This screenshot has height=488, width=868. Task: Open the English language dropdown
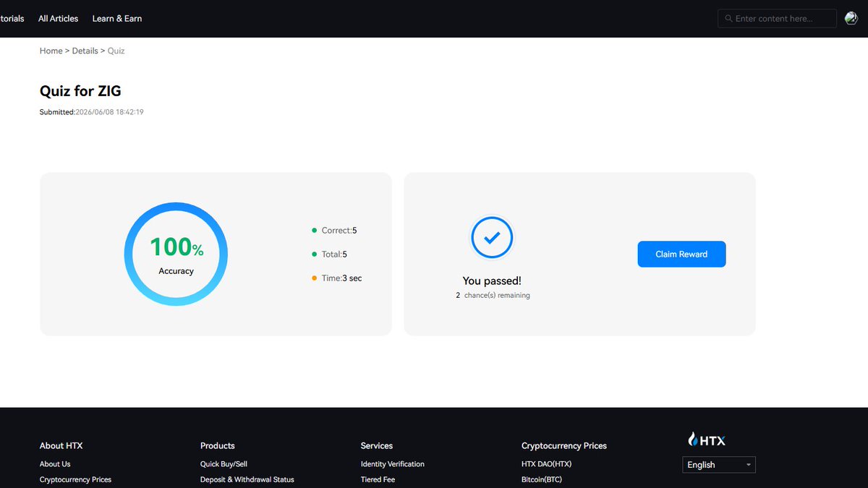(x=719, y=465)
